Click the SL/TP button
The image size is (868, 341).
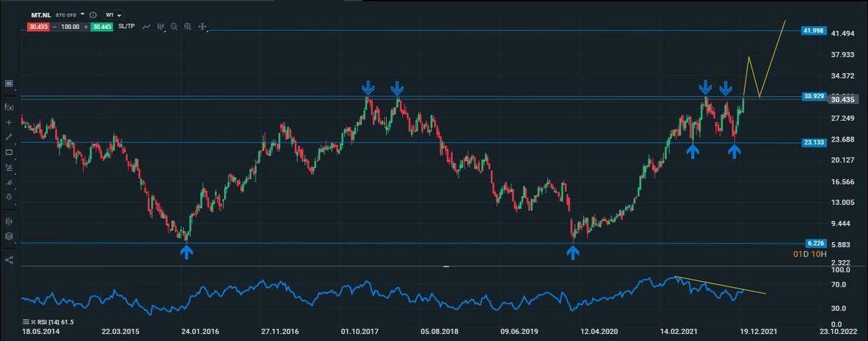(125, 27)
